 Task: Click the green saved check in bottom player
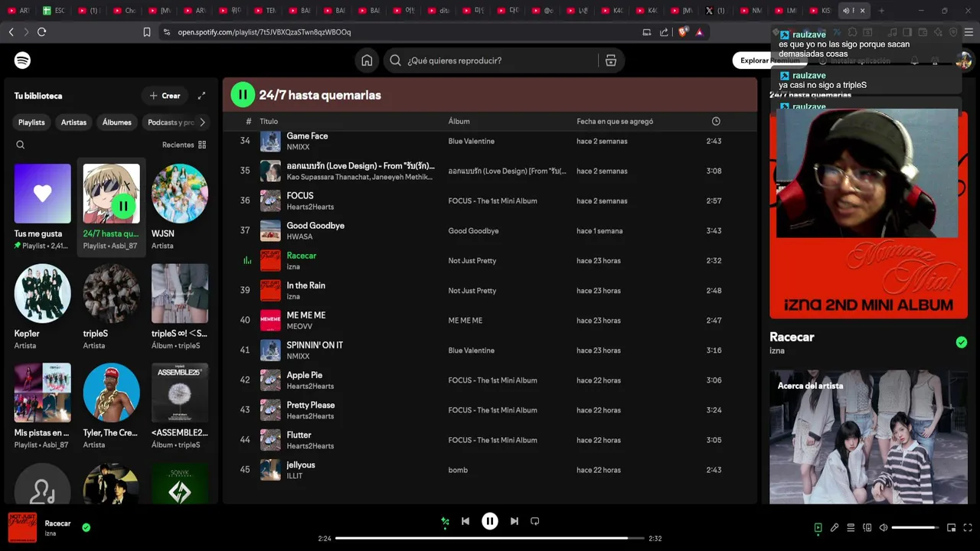[86, 527]
